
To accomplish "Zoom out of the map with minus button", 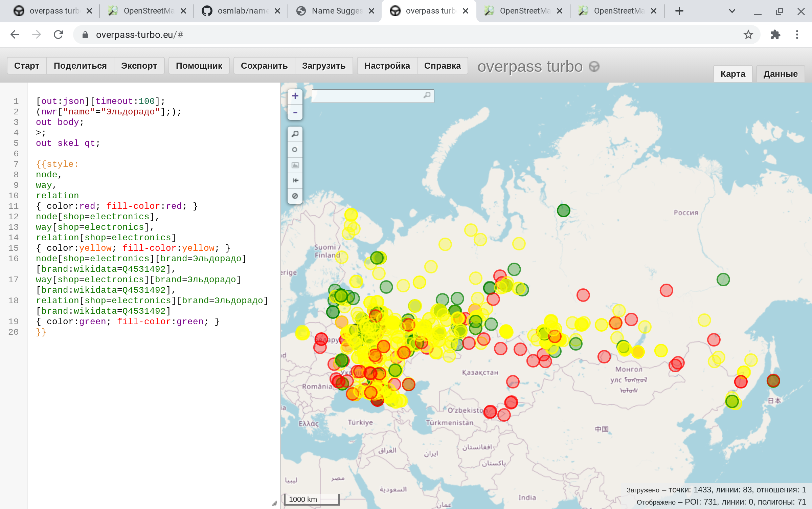I will tap(295, 112).
